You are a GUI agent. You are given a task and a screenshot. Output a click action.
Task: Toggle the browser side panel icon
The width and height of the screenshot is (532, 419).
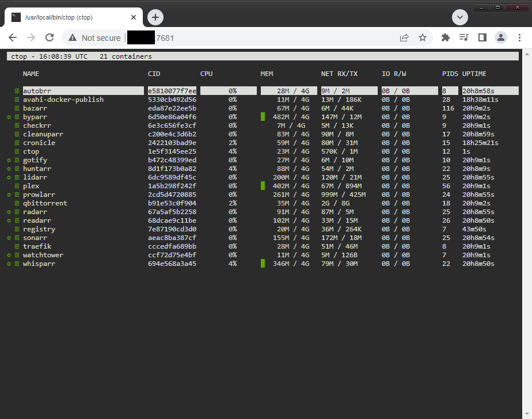pyautogui.click(x=482, y=37)
